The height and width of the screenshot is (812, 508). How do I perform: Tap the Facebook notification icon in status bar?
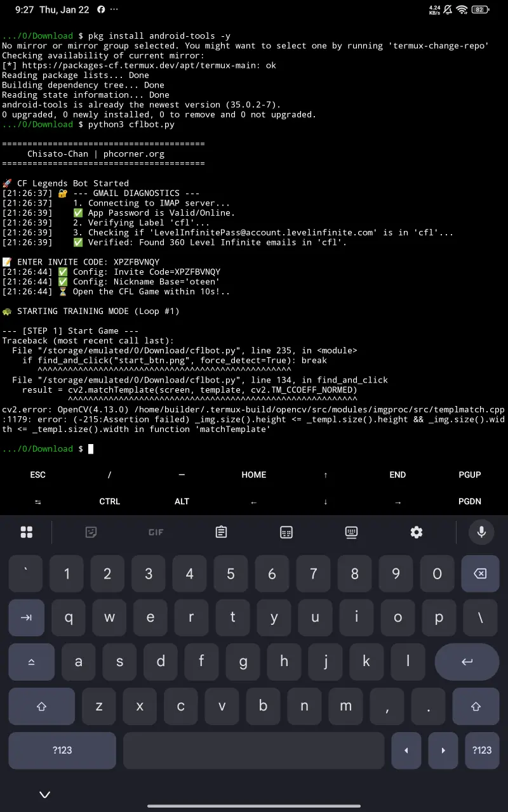[x=100, y=10]
